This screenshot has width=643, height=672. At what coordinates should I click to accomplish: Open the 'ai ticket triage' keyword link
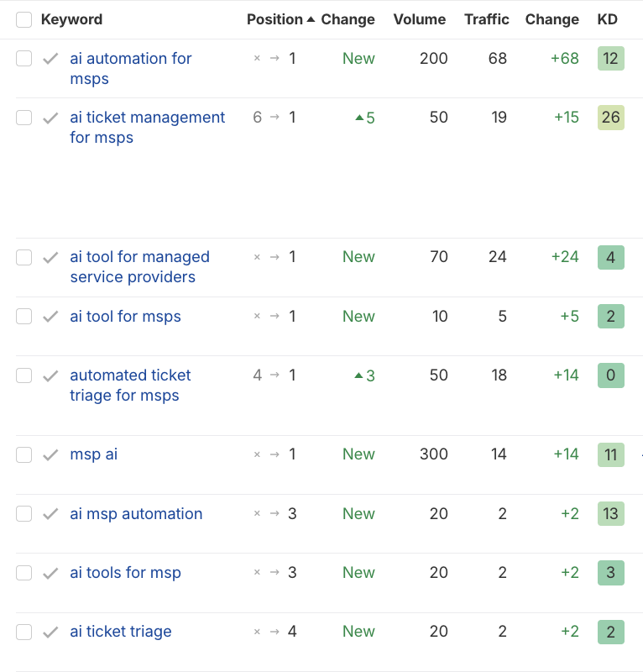(121, 632)
